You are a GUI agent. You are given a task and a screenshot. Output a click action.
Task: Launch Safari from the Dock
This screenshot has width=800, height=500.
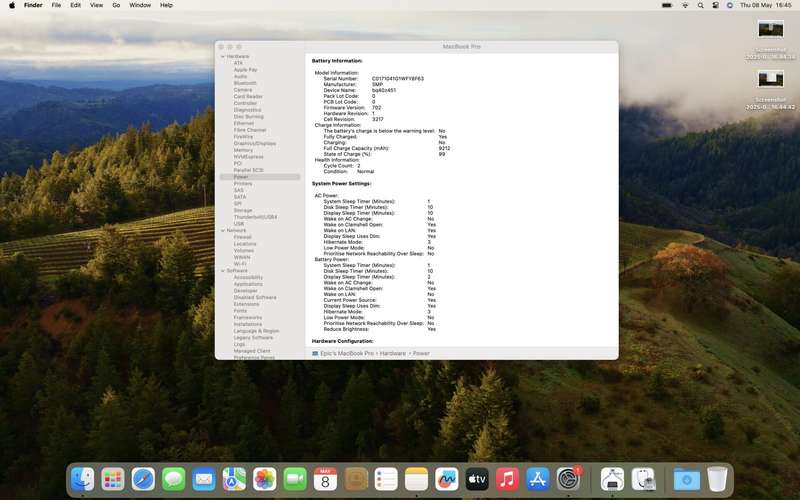point(143,480)
